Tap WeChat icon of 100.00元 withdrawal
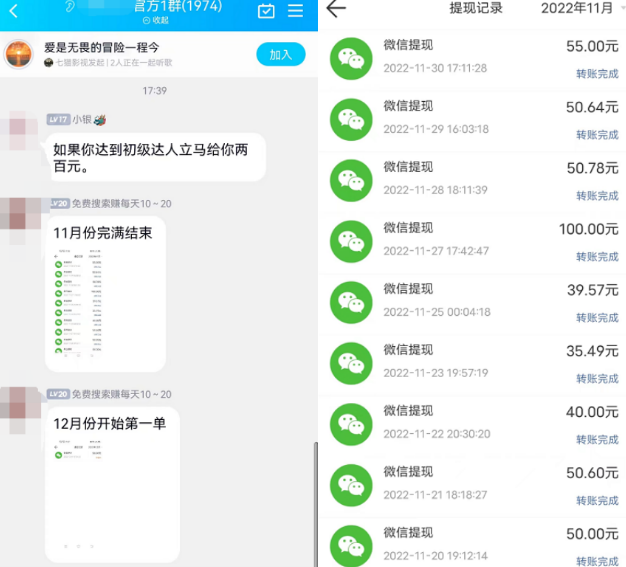626x567 pixels. (350, 240)
